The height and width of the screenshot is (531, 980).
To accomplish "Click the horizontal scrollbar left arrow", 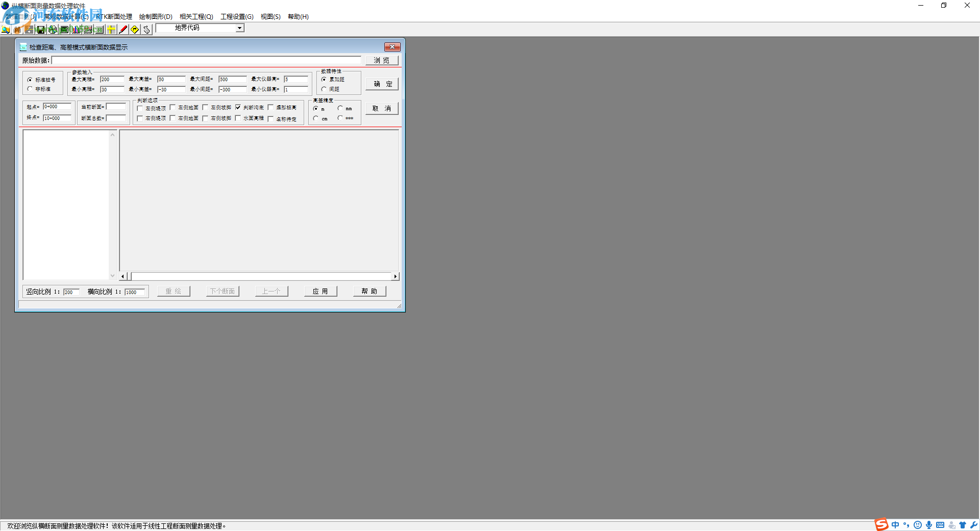I will pyautogui.click(x=122, y=276).
